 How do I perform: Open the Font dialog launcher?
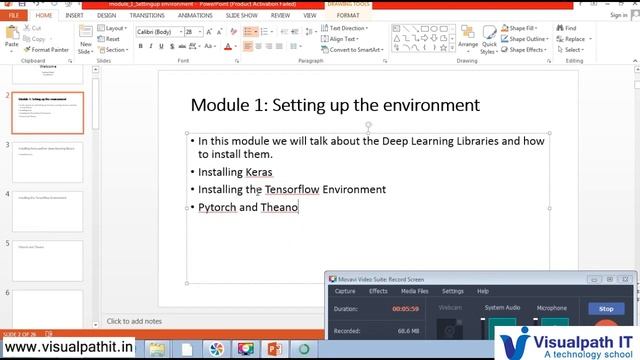coord(237,61)
